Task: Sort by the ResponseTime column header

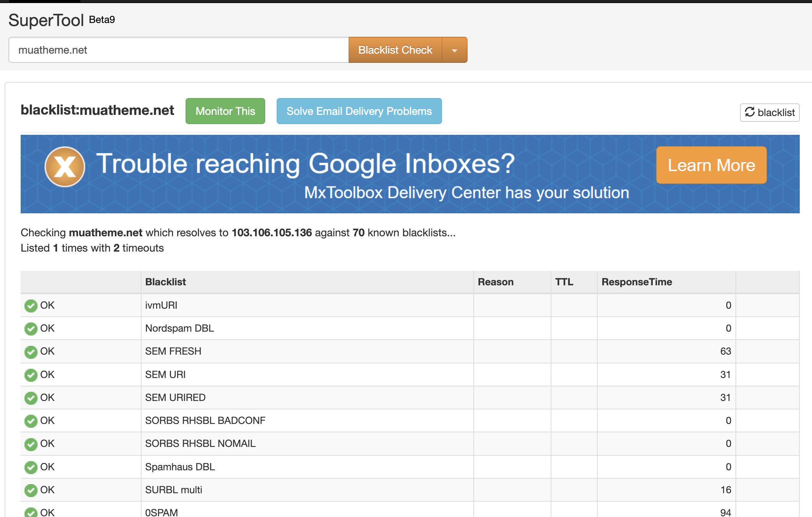Action: coord(636,282)
